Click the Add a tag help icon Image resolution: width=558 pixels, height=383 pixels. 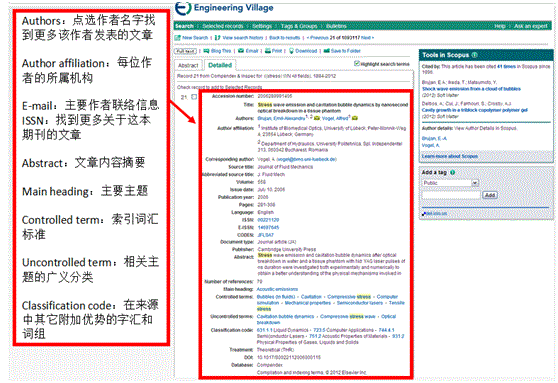[452, 172]
